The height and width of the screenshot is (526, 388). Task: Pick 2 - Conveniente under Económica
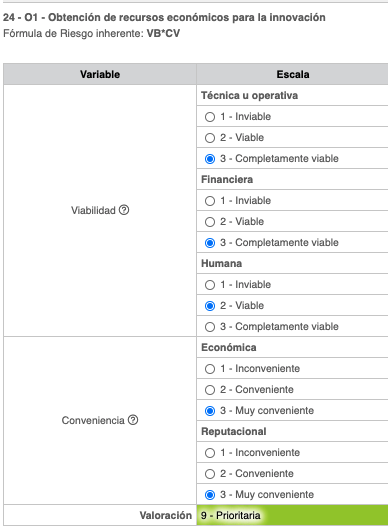pos(210,390)
